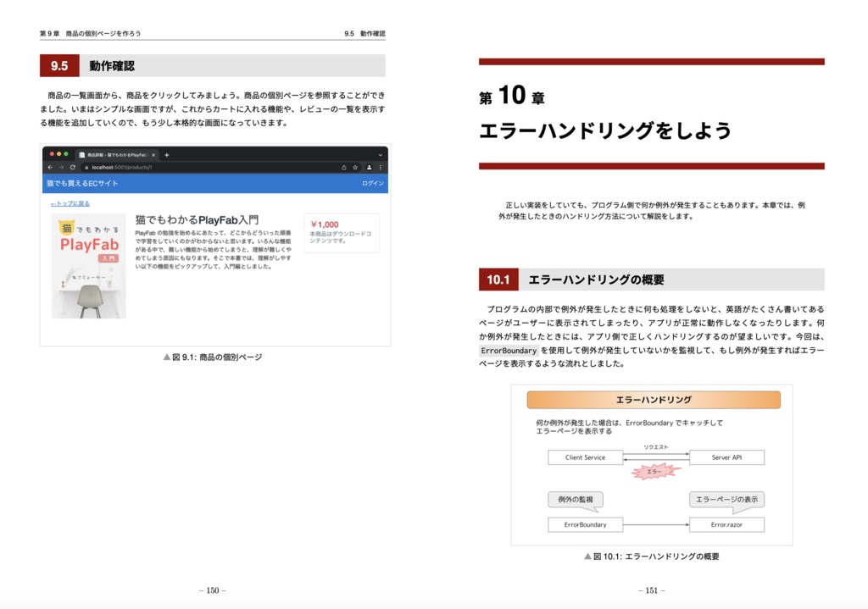This screenshot has width=868, height=609.
Task: Reload the products page in Chrome
Action: [x=73, y=168]
